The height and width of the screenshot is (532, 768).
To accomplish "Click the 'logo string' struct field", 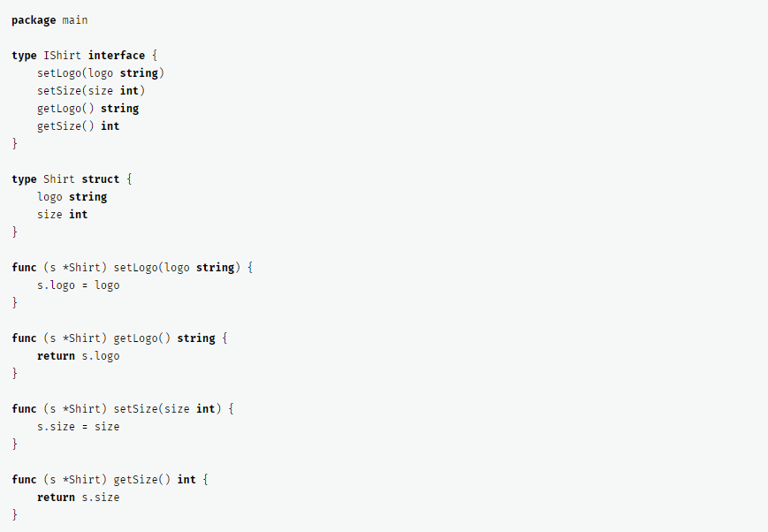I will [x=72, y=196].
